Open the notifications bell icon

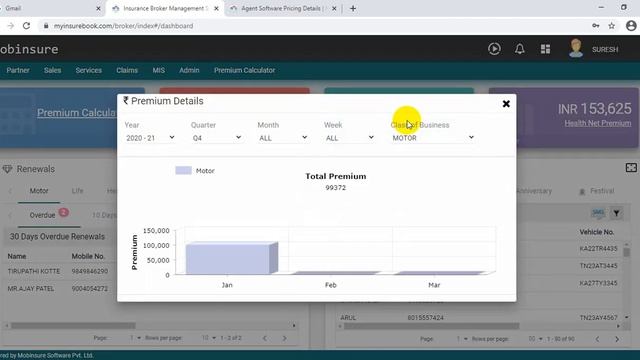pyautogui.click(x=520, y=49)
